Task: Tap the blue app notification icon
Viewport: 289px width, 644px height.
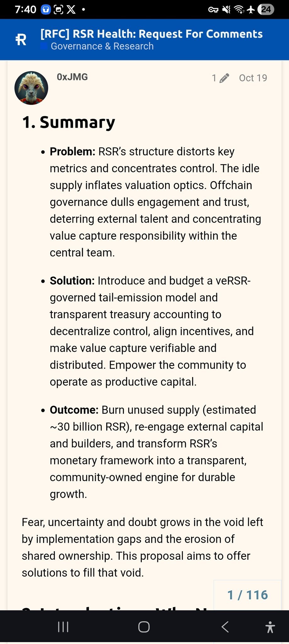Action: (x=46, y=10)
